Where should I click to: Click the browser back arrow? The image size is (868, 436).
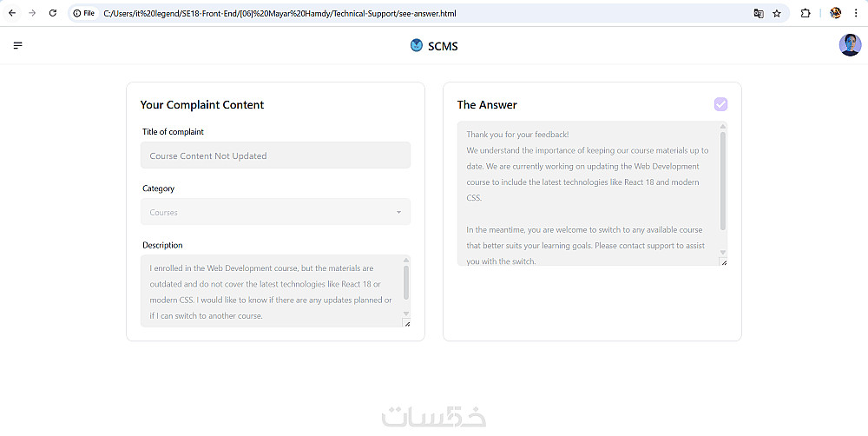pyautogui.click(x=12, y=13)
